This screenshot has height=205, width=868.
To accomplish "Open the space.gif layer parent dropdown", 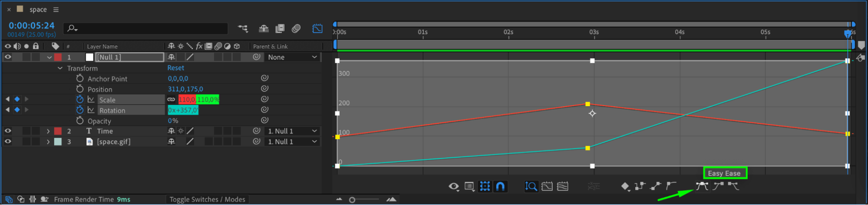I will (x=292, y=141).
